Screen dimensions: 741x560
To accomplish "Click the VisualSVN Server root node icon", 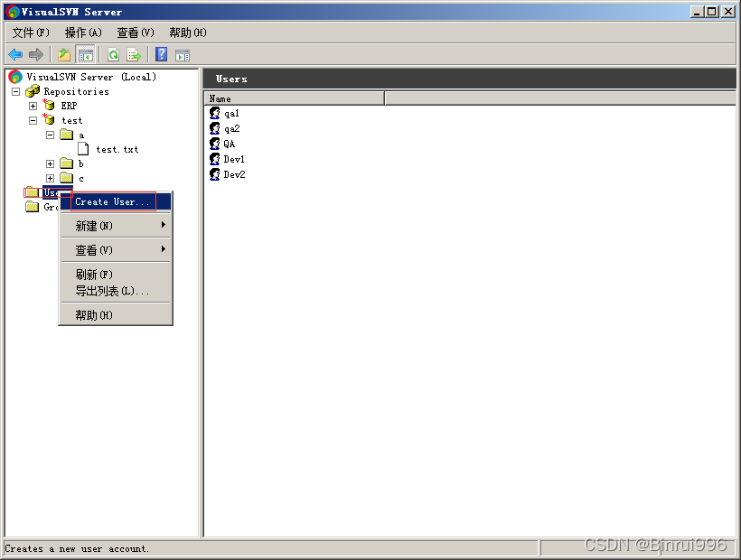I will [15, 77].
